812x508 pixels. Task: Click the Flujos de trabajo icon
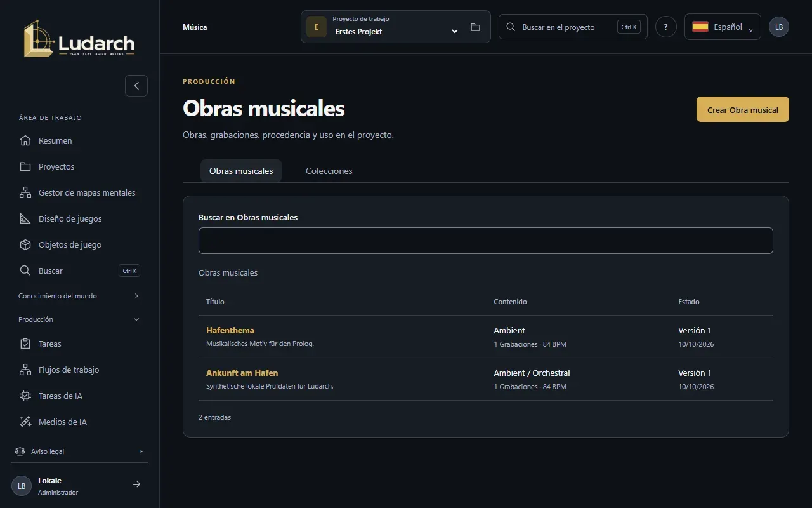tap(25, 370)
